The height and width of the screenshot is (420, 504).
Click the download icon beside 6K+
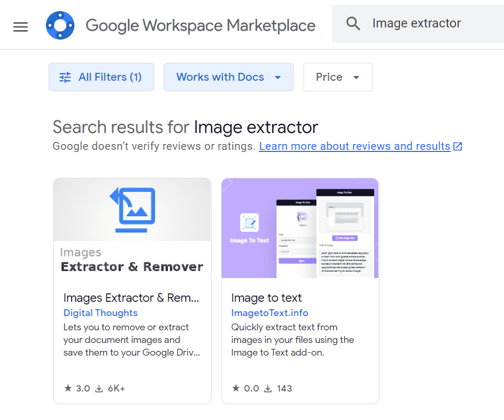click(99, 389)
